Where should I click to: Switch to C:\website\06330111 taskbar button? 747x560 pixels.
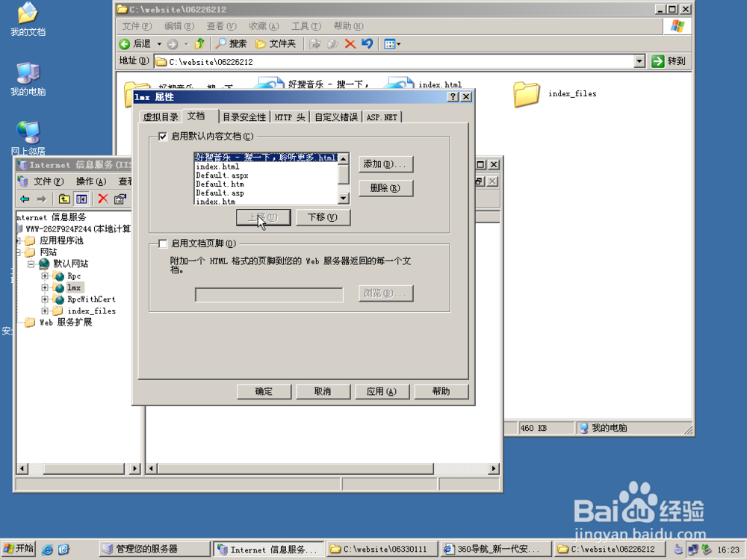click(x=382, y=549)
